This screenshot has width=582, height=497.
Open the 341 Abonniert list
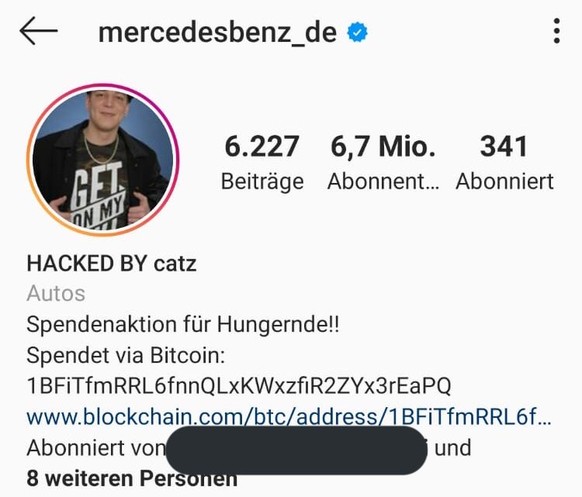click(504, 162)
